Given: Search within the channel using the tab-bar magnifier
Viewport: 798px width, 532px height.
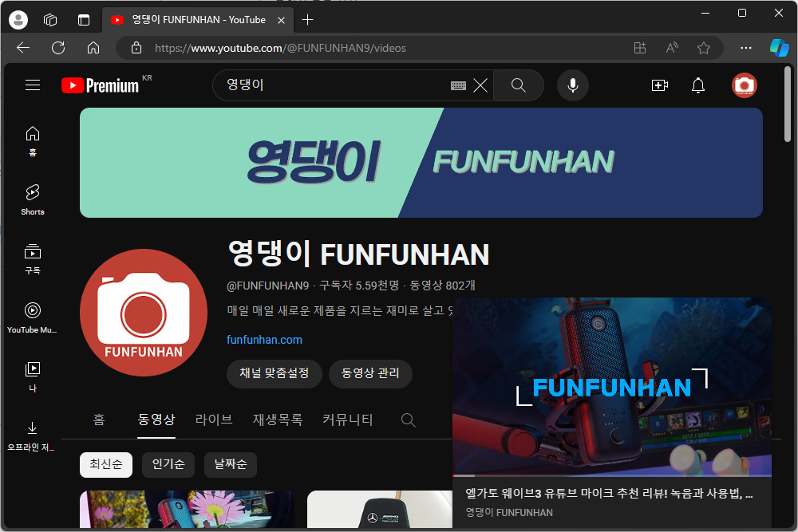Looking at the screenshot, I should (408, 420).
